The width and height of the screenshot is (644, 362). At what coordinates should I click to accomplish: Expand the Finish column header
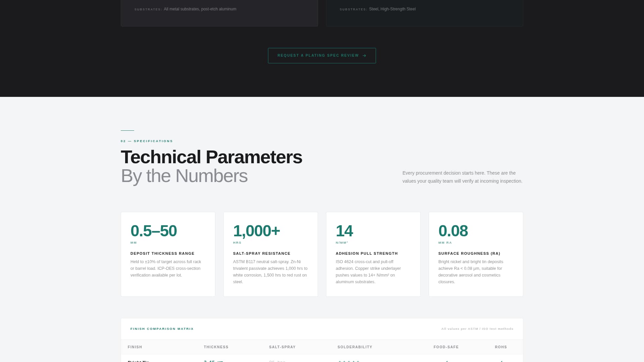[135, 347]
